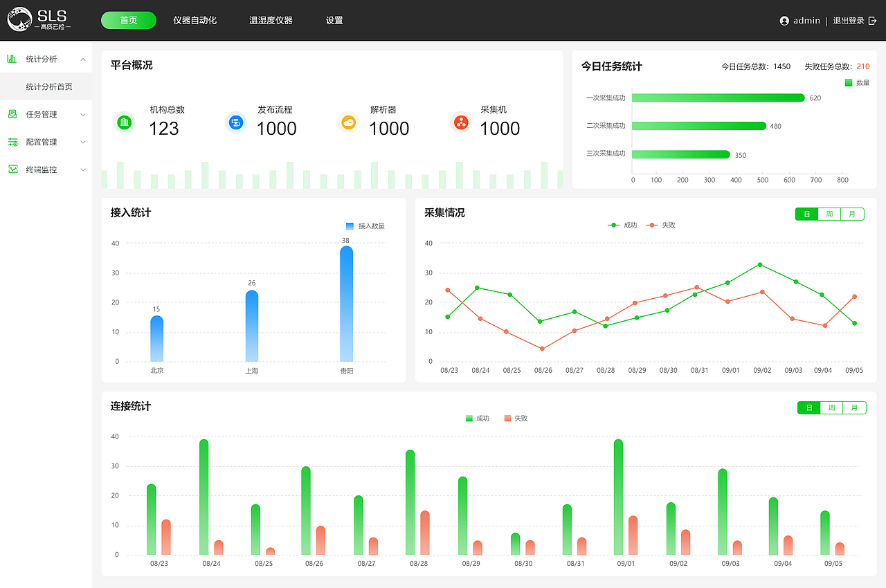Switch to the 温湿度仪器 tab

[271, 21]
